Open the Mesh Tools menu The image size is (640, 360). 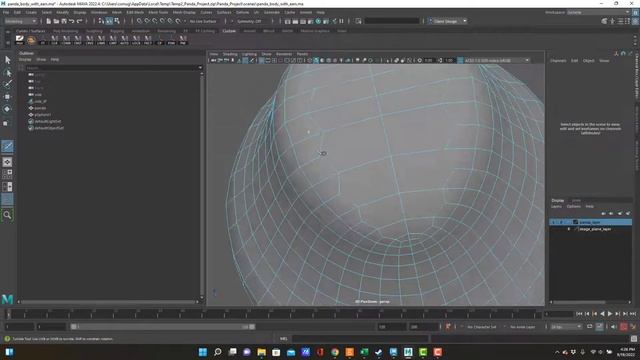pos(158,13)
